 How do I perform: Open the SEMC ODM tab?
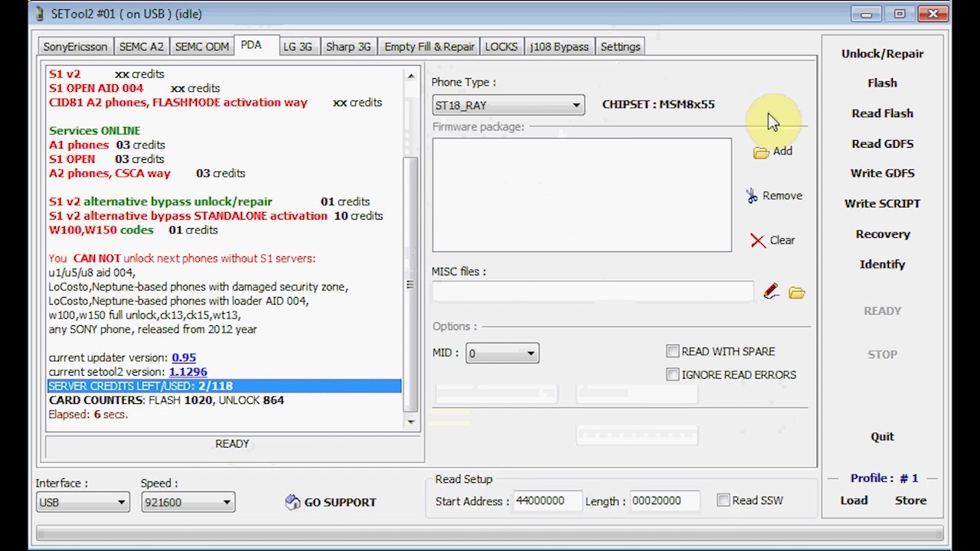202,47
